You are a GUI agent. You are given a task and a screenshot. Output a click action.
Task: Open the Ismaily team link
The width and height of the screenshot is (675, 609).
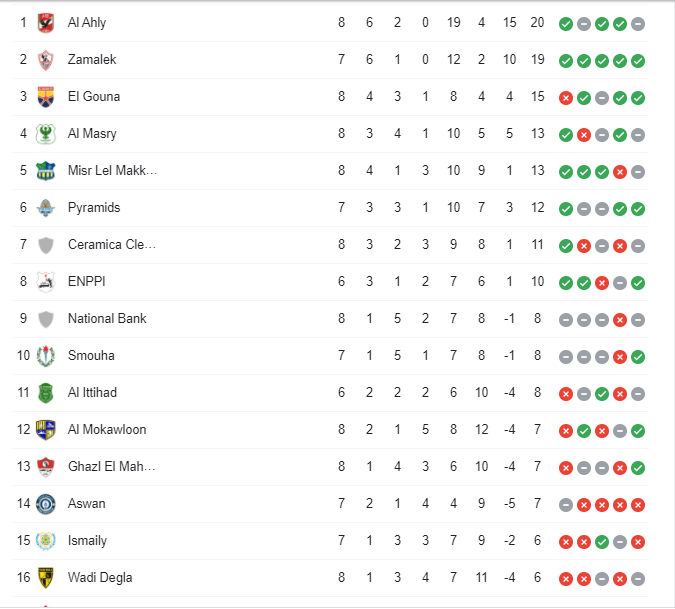point(87,541)
